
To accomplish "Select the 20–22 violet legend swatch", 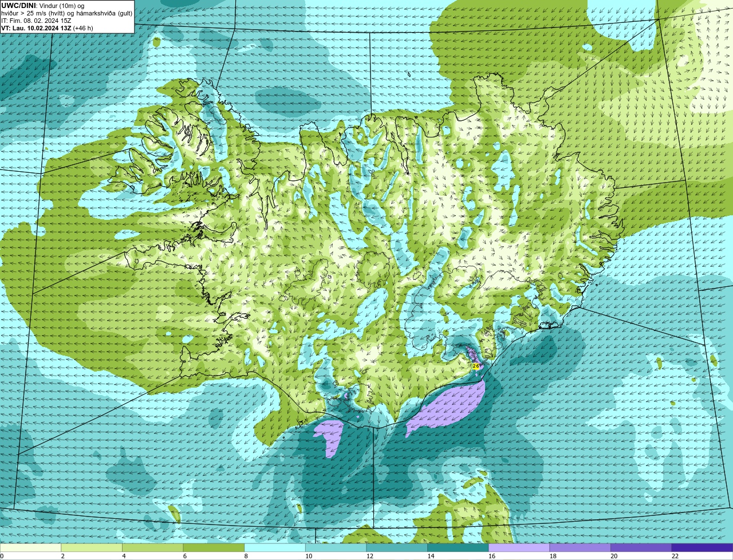I will (x=641, y=547).
